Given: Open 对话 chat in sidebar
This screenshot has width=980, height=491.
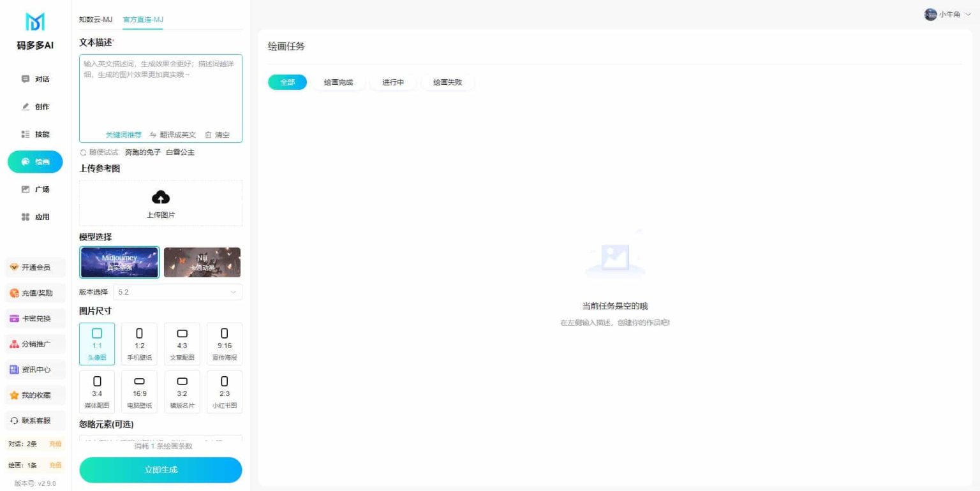Looking at the screenshot, I should pos(35,79).
